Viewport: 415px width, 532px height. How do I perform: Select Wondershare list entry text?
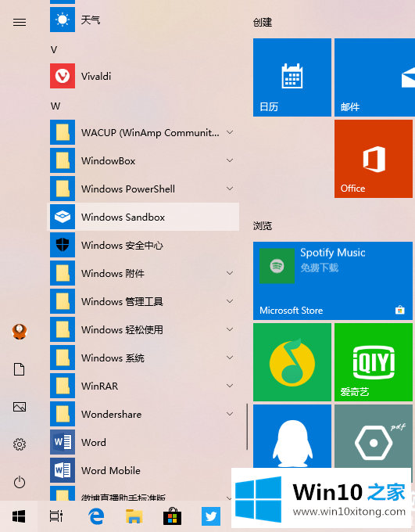point(111,415)
